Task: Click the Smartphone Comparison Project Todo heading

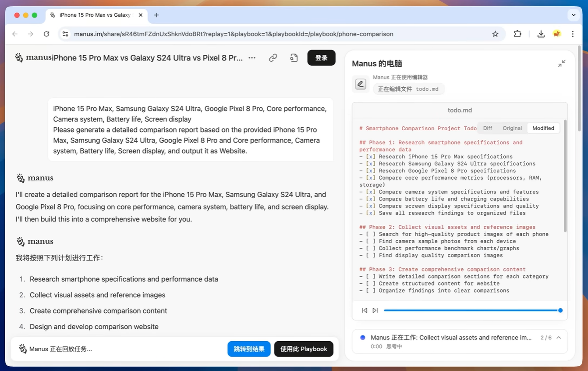Action: tap(418, 128)
